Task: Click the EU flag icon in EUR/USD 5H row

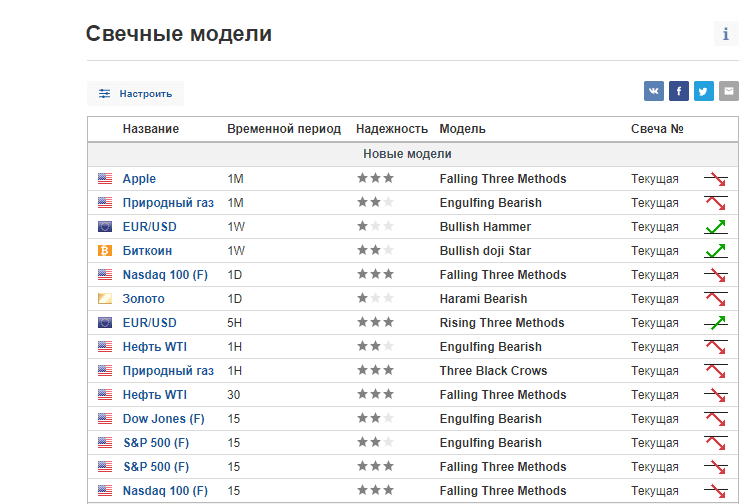Action: click(105, 323)
